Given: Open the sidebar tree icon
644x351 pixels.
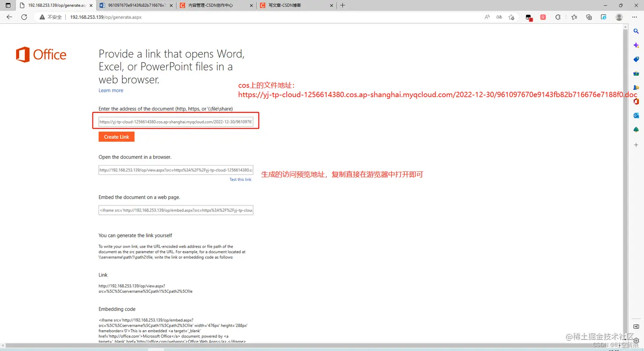Looking at the screenshot, I should pyautogui.click(x=636, y=129).
